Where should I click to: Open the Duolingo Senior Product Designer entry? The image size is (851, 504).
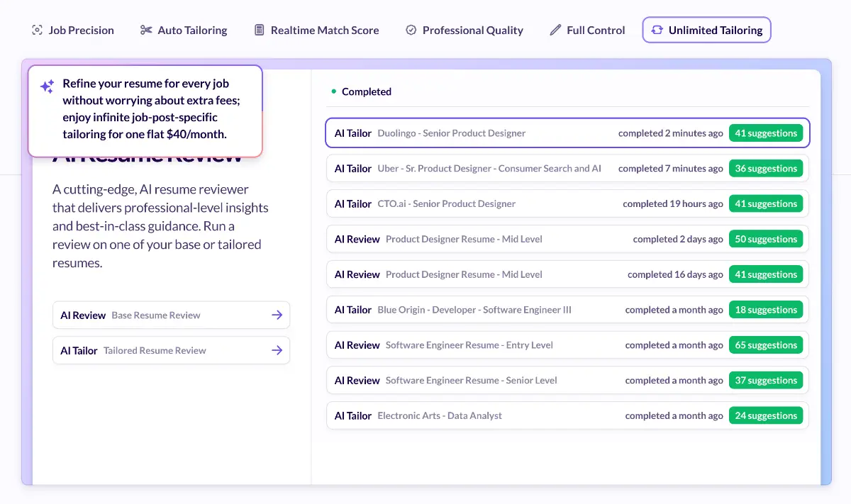(x=452, y=133)
